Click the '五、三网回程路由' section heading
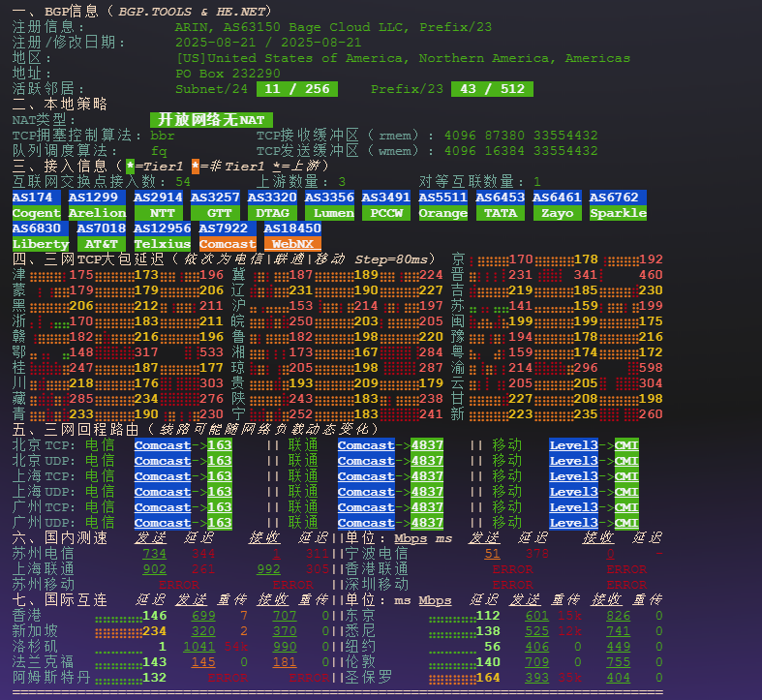This screenshot has width=762, height=700. click(76, 430)
